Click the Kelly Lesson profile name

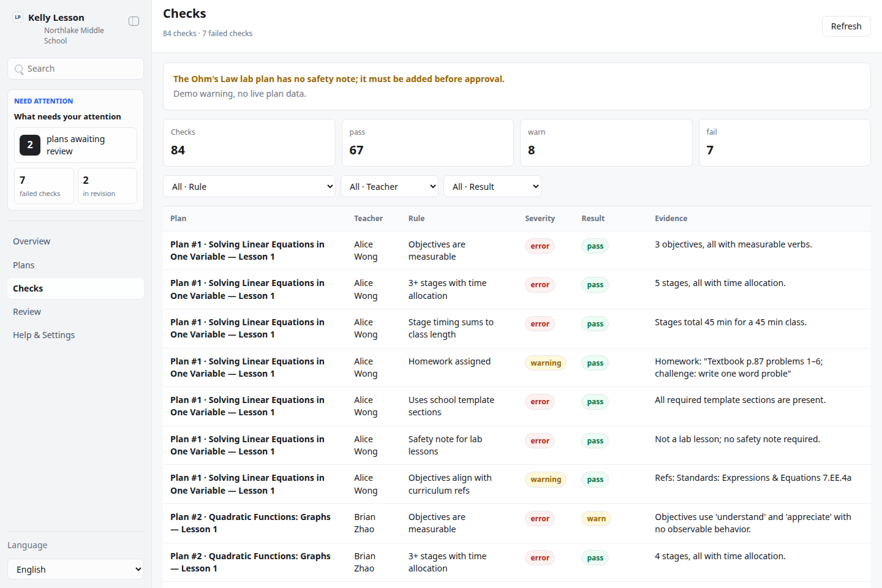[56, 18]
